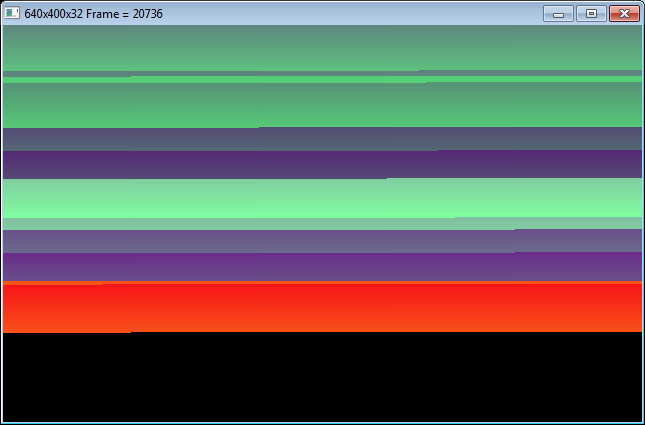Click the "640x400x32 Frame = 20736" title text
Image resolution: width=645 pixels, height=425 pixels.
click(x=93, y=14)
